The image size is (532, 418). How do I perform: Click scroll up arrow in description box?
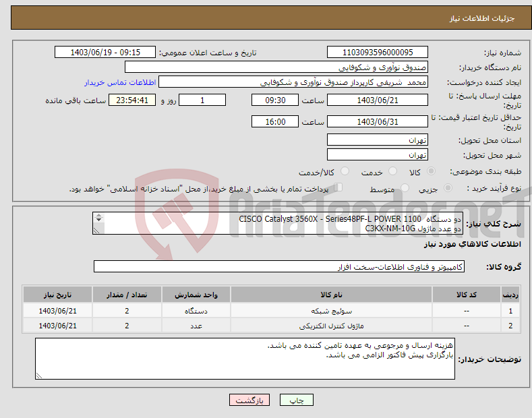click(x=98, y=215)
